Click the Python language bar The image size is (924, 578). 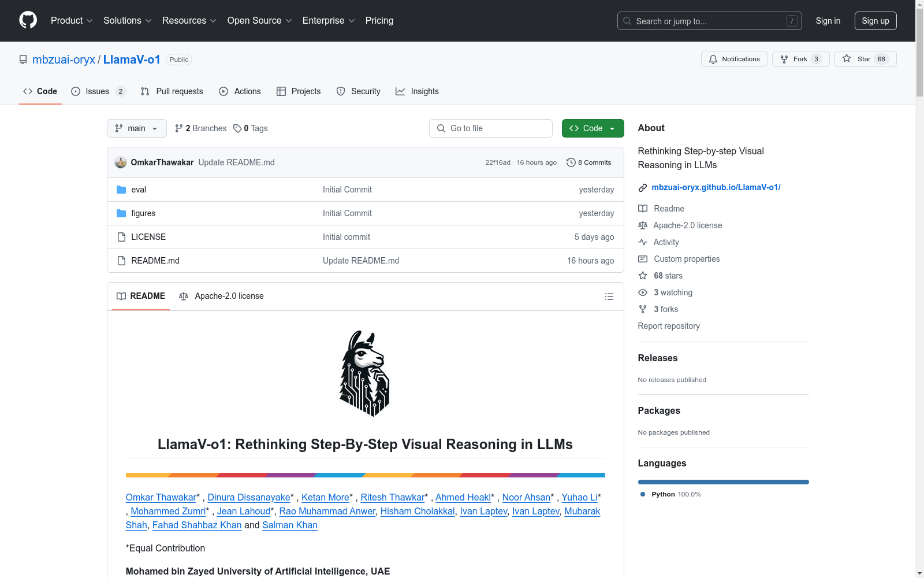[724, 482]
